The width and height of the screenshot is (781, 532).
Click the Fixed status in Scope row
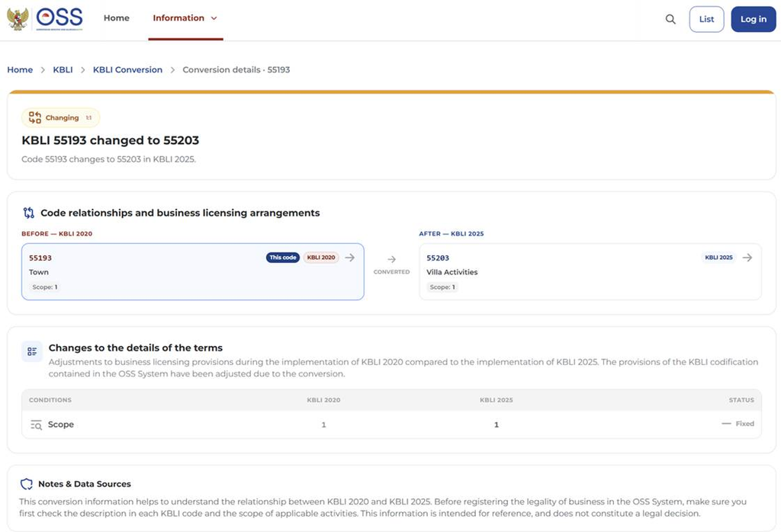[738, 424]
